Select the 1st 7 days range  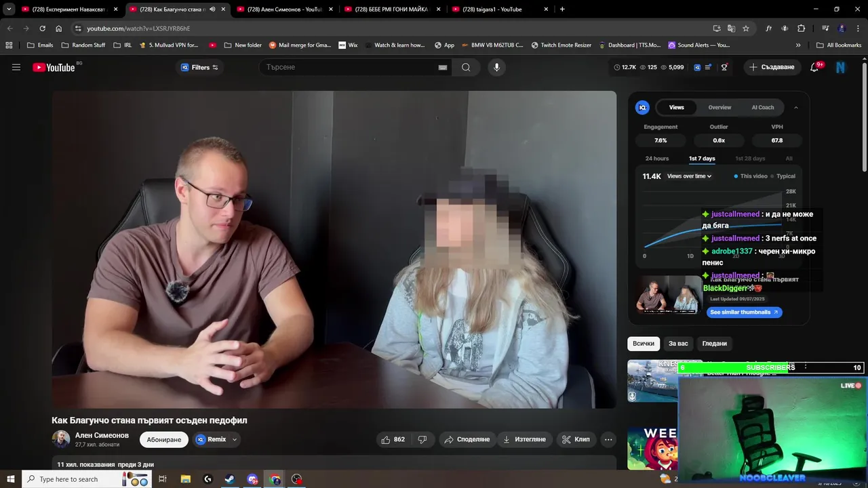(x=702, y=159)
